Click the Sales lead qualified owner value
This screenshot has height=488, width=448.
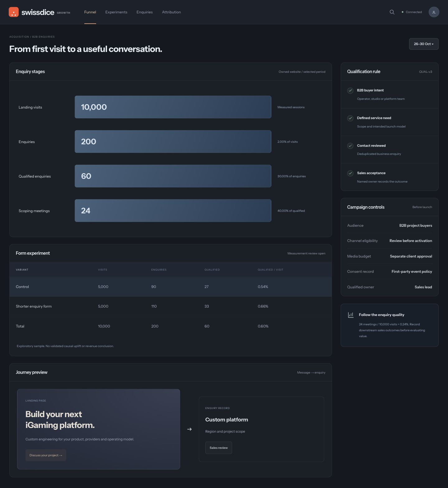point(423,287)
